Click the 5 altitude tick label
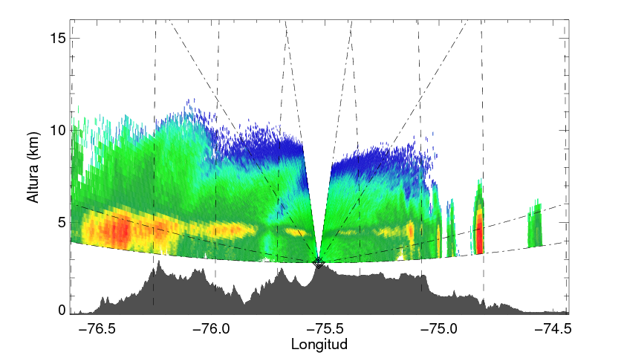Viewport: 624px width, 364px height. pyautogui.click(x=61, y=222)
